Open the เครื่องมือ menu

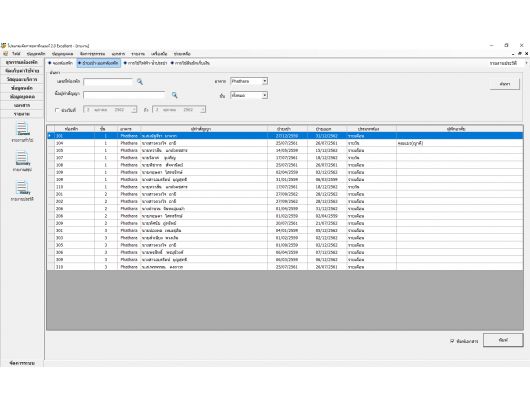pos(159,54)
